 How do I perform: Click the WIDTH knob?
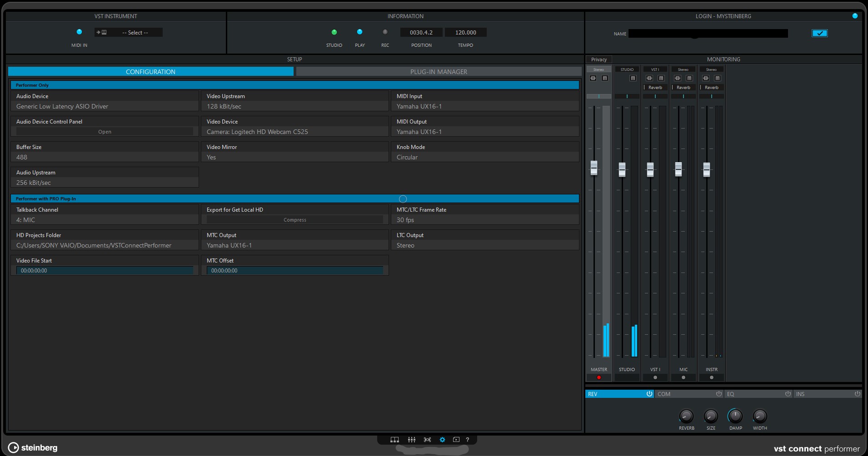(760, 416)
